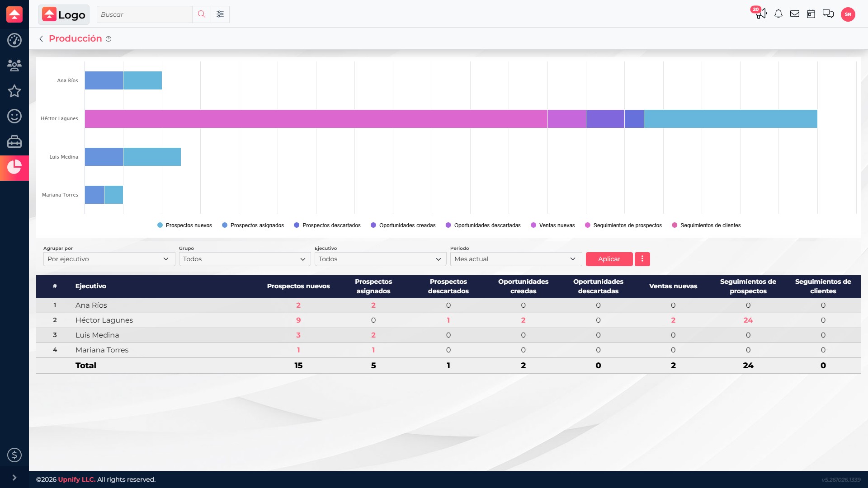Toggle Seguimientos de clientes legend series
Screen dimensions: 868x488
[706, 225]
